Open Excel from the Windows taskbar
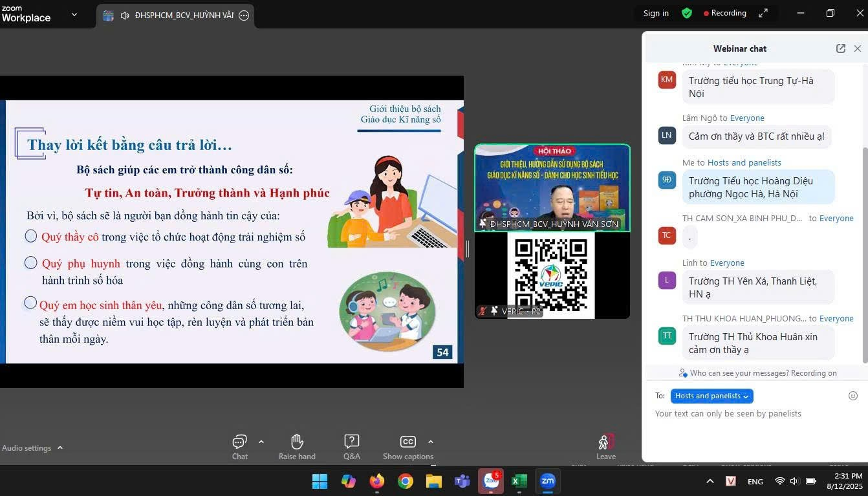This screenshot has width=868, height=496. click(519, 481)
